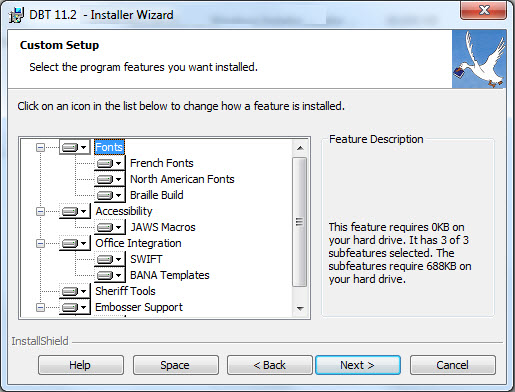Click the DBT installer title bar icon
515x392 pixels.
[x=16, y=15]
